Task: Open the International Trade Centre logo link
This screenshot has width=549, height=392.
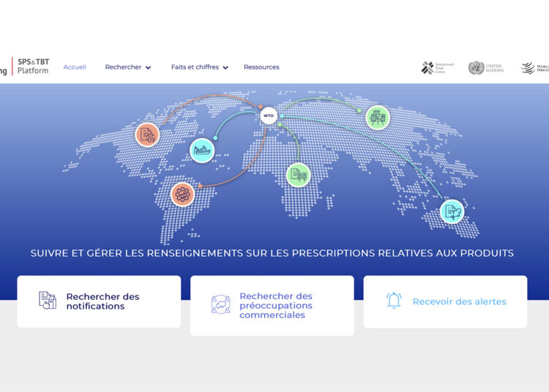Action: [x=438, y=68]
